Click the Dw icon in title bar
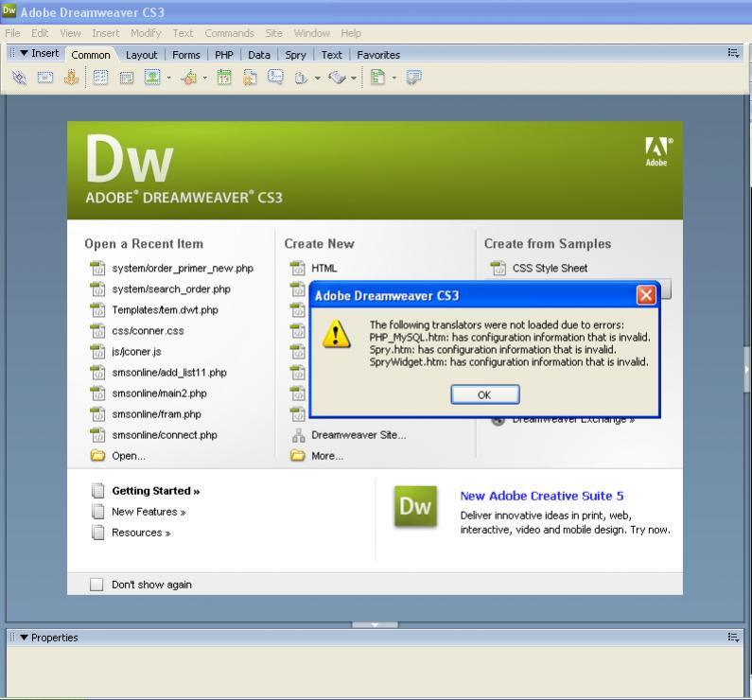This screenshot has width=752, height=700. [x=9, y=10]
